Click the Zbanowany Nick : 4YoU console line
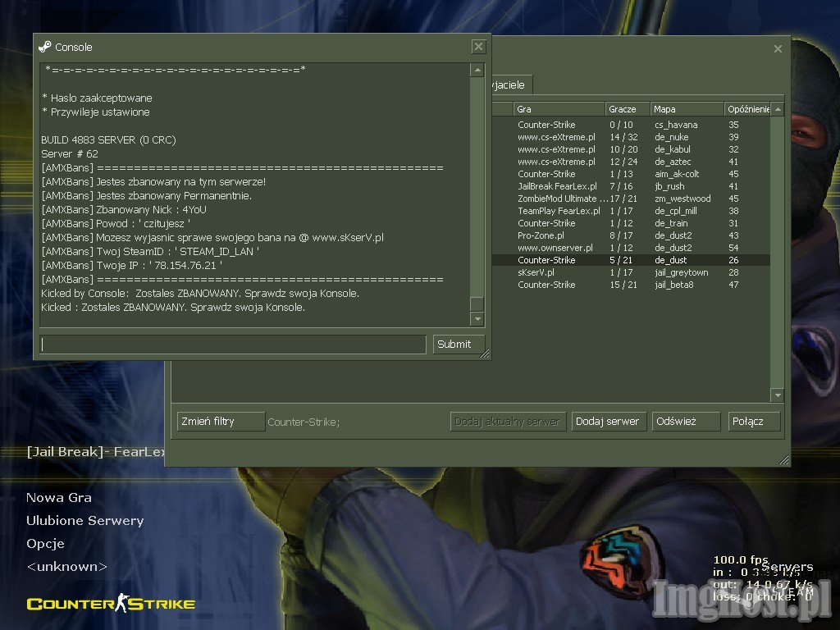840x630 pixels. point(124,210)
